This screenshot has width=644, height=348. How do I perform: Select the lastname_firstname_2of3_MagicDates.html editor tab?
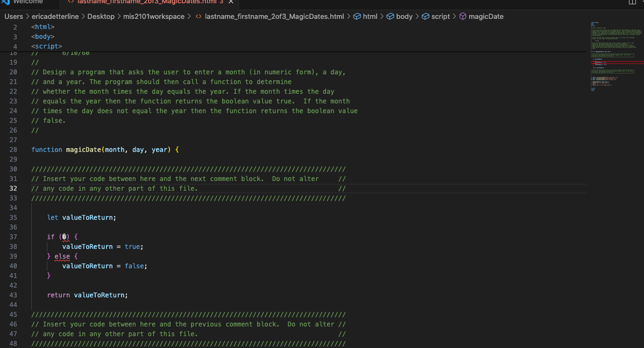click(x=147, y=2)
